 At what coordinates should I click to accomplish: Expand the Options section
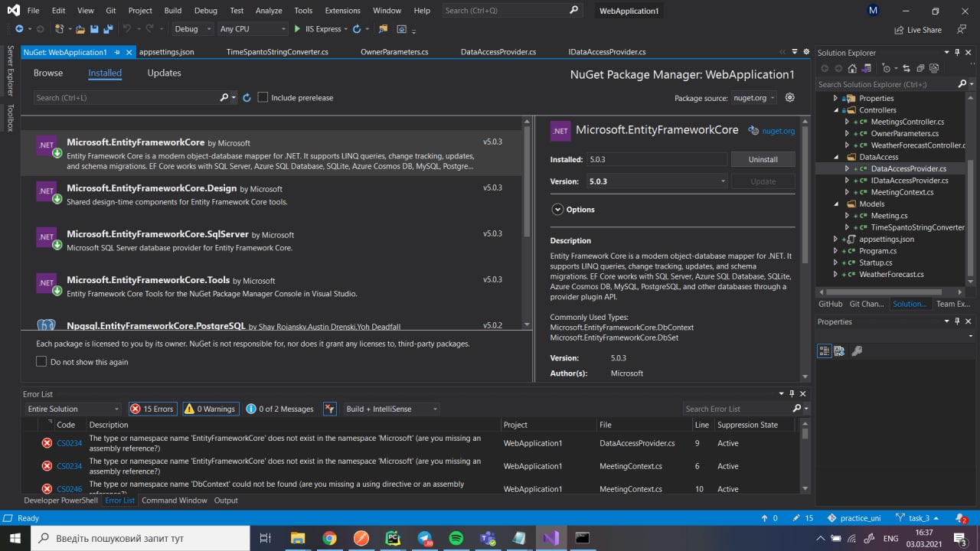pos(557,210)
